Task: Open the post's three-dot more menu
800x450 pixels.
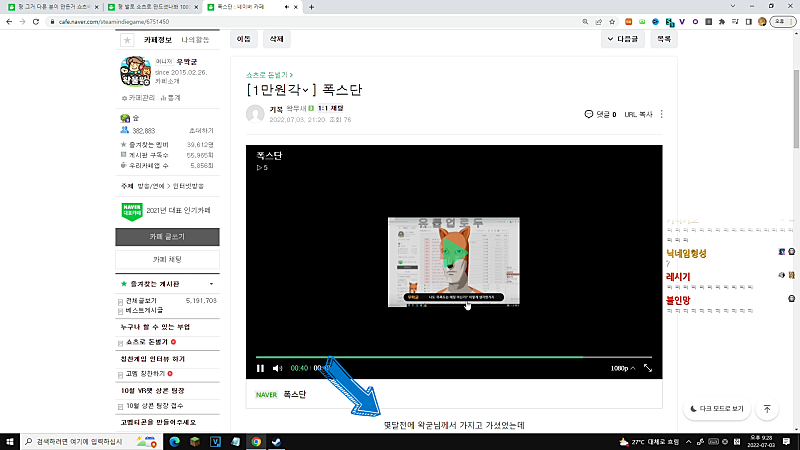Action: [662, 114]
